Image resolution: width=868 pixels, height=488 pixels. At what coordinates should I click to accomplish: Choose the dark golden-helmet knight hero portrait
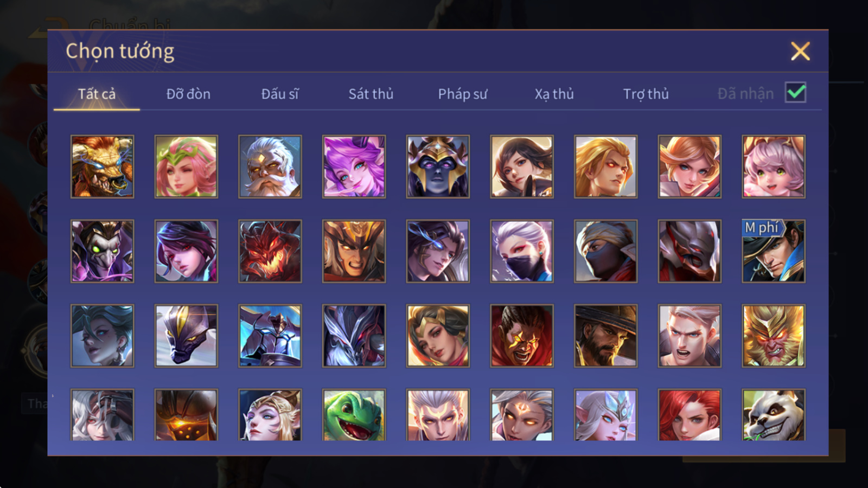click(x=438, y=166)
